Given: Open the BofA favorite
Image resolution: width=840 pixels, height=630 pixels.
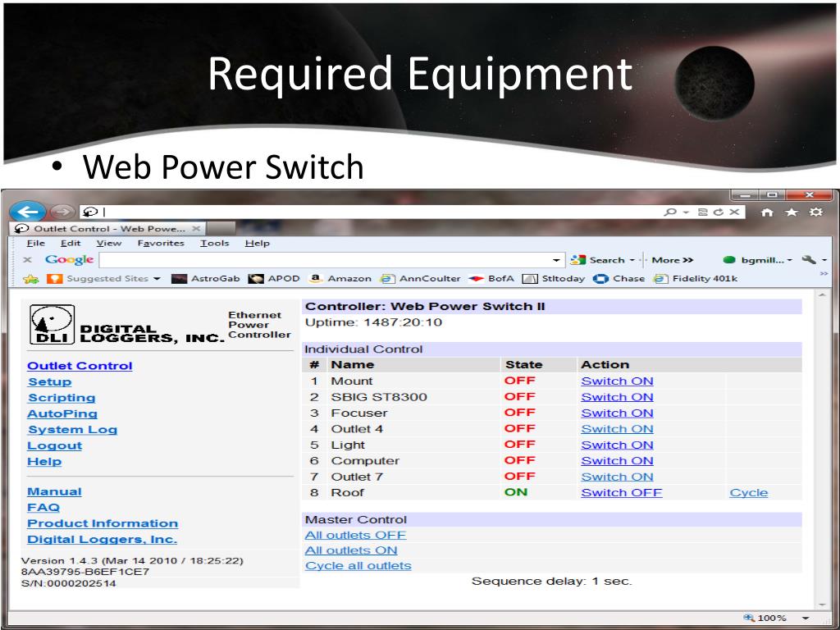Looking at the screenshot, I should (x=491, y=279).
